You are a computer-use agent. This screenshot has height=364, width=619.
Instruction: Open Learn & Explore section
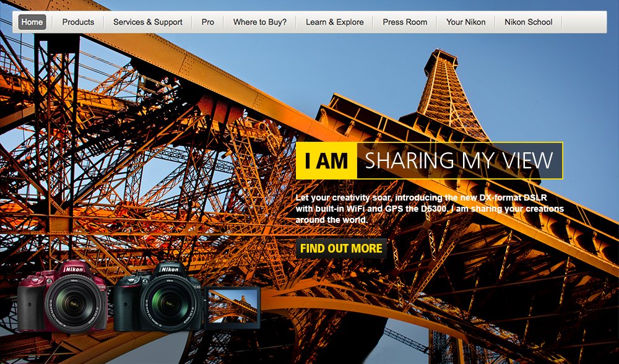[334, 22]
